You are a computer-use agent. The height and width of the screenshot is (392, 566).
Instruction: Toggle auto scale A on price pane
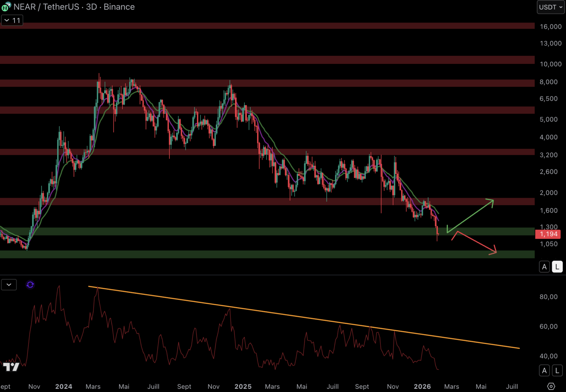(x=544, y=267)
